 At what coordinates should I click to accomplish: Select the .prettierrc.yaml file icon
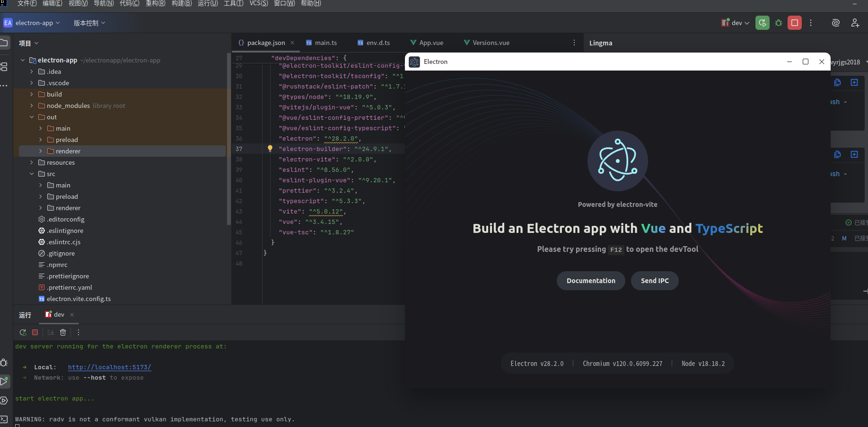[42, 287]
